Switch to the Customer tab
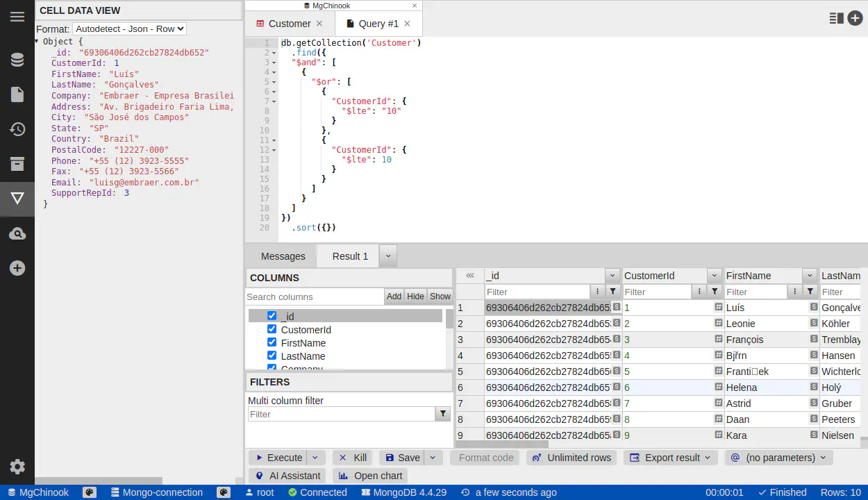This screenshot has height=500, width=868. (x=289, y=24)
